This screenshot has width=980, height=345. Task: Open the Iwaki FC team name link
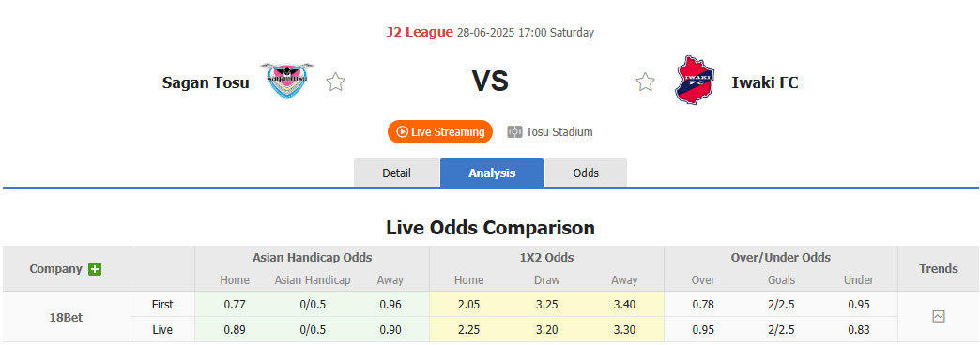click(x=765, y=82)
